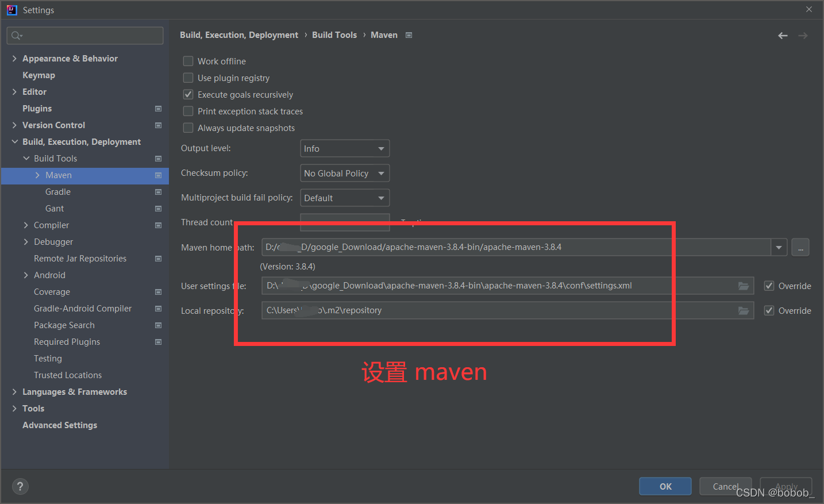Open help with the question mark icon
This screenshot has height=504, width=824.
pyautogui.click(x=20, y=486)
